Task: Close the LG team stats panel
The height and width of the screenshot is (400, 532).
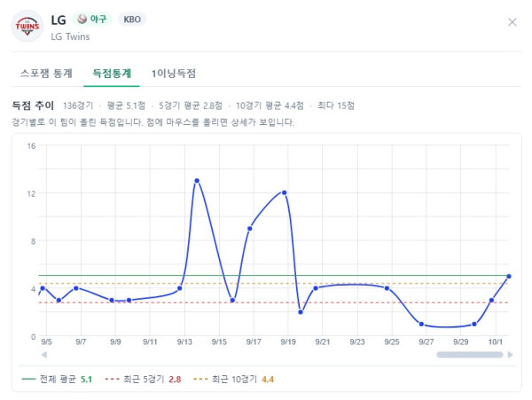Action: point(512,22)
